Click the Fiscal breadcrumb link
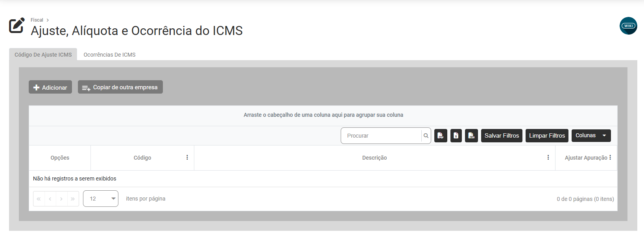Screen dimensions: 644x243 (37, 20)
